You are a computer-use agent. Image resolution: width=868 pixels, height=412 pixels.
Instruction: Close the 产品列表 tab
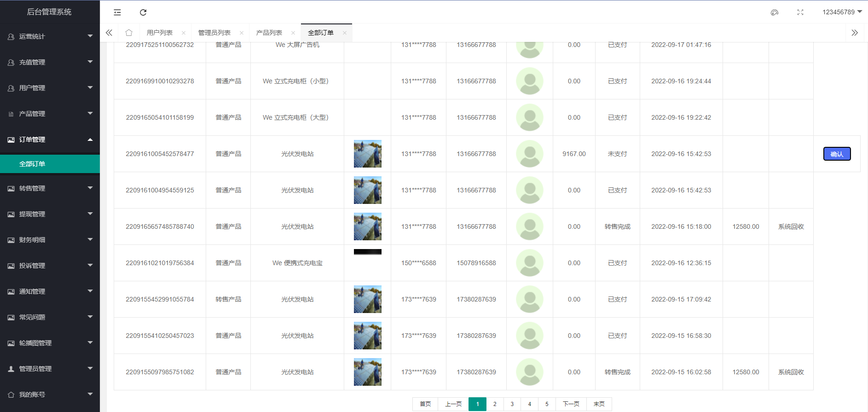293,33
